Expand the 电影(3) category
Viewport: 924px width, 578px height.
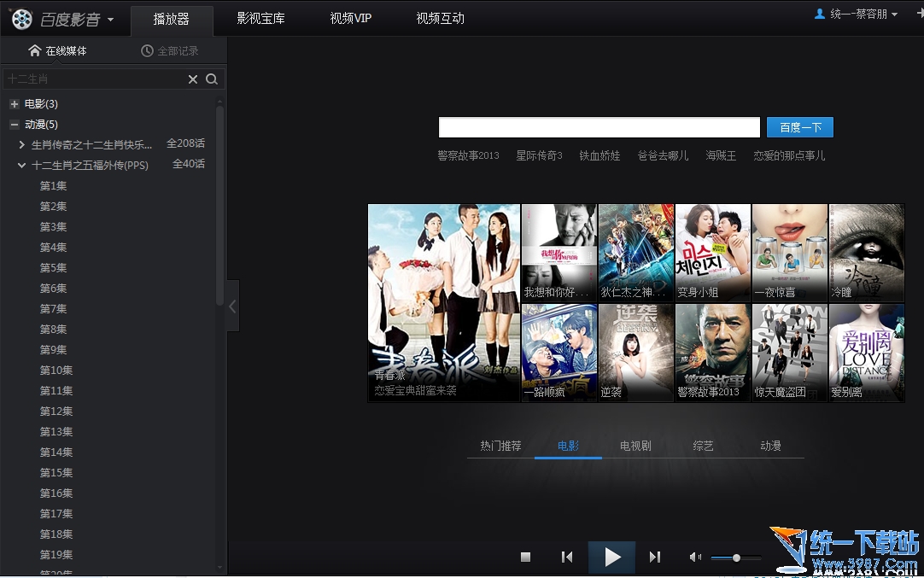14,104
